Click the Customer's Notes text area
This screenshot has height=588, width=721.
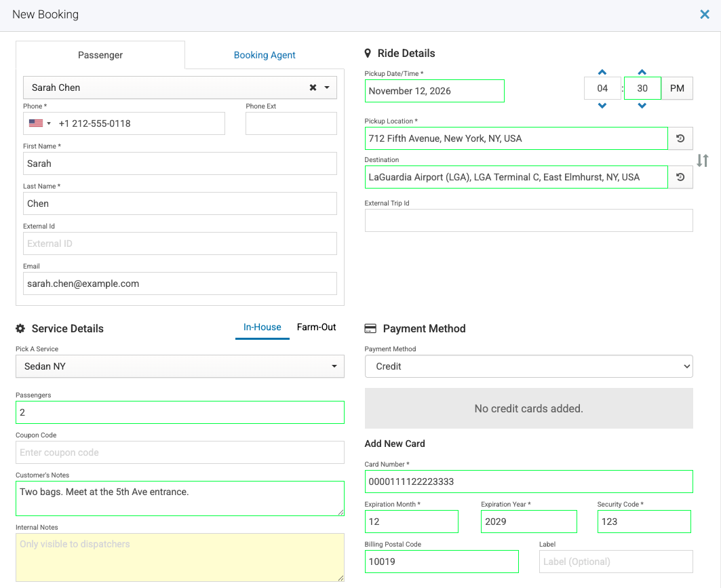point(180,498)
